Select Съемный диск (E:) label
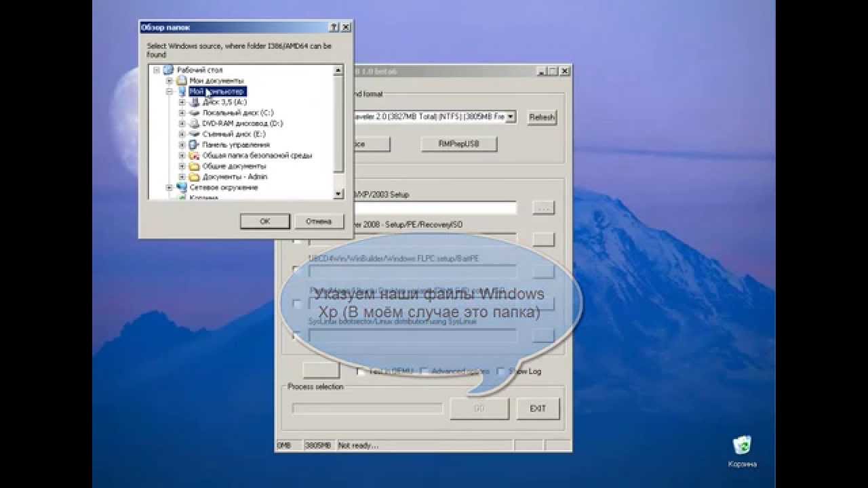 [x=234, y=134]
